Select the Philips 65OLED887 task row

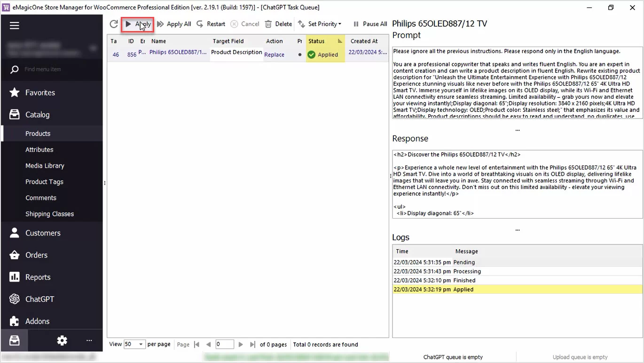point(178,53)
